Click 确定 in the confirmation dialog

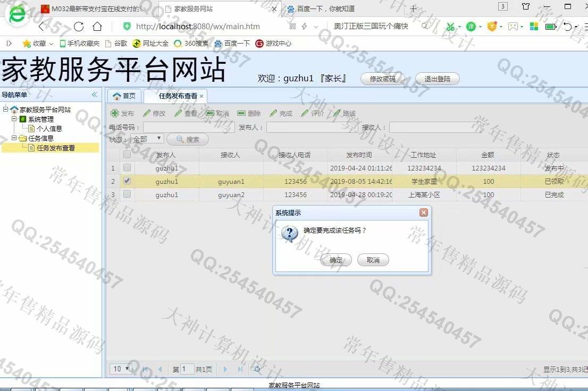click(336, 260)
